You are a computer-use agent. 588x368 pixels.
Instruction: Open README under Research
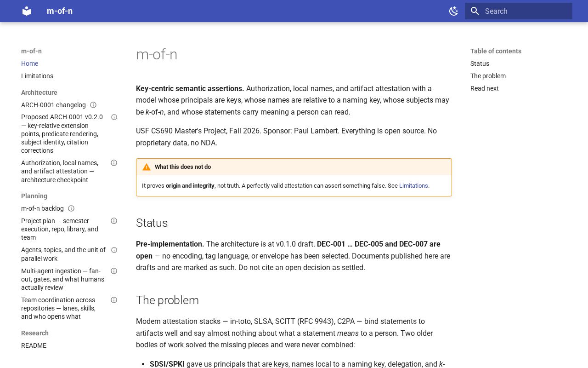[x=34, y=345]
